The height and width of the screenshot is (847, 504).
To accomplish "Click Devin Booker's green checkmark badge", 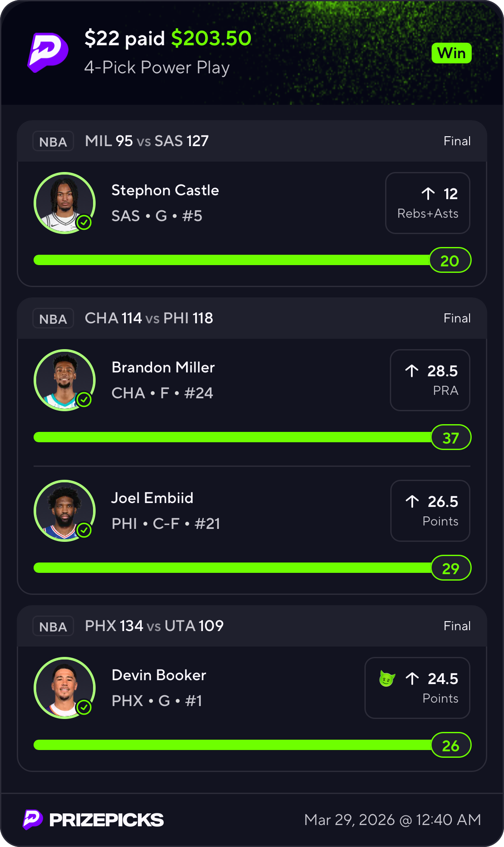I will [x=84, y=707].
